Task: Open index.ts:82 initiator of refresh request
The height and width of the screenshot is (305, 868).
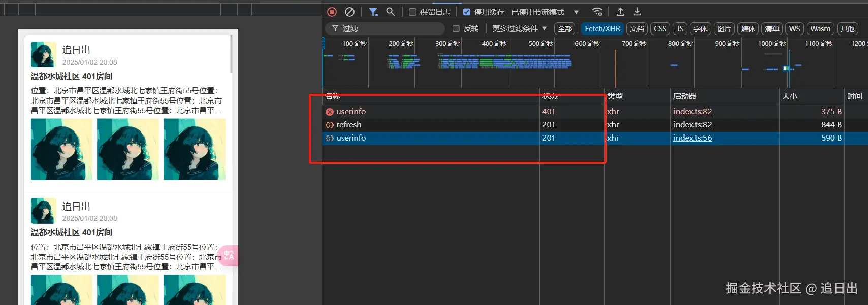Action: coord(692,125)
